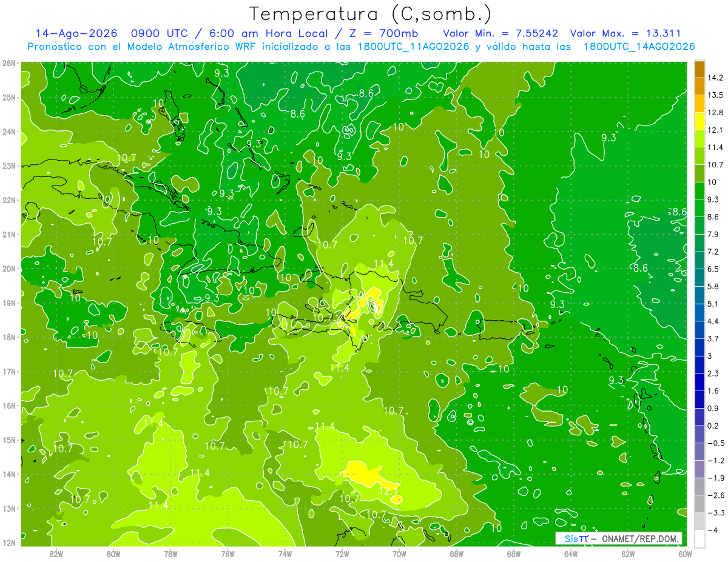This screenshot has width=728, height=562.
Task: Click the "15N" latitude axis label
Action: tap(9, 440)
